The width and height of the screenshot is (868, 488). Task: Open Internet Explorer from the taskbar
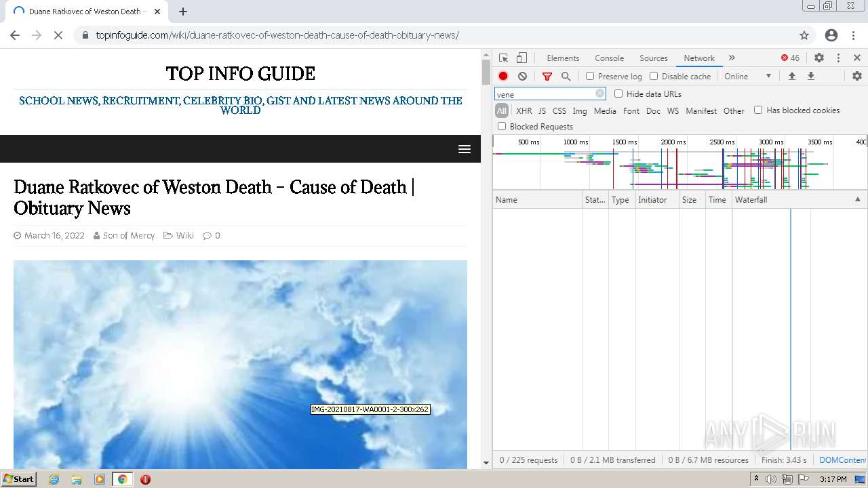tap(54, 479)
